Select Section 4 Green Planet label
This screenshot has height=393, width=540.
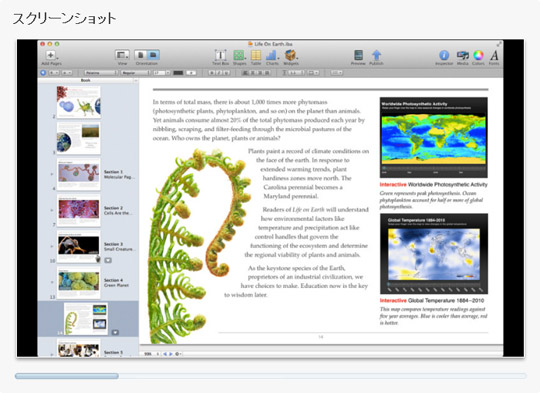[116, 282]
